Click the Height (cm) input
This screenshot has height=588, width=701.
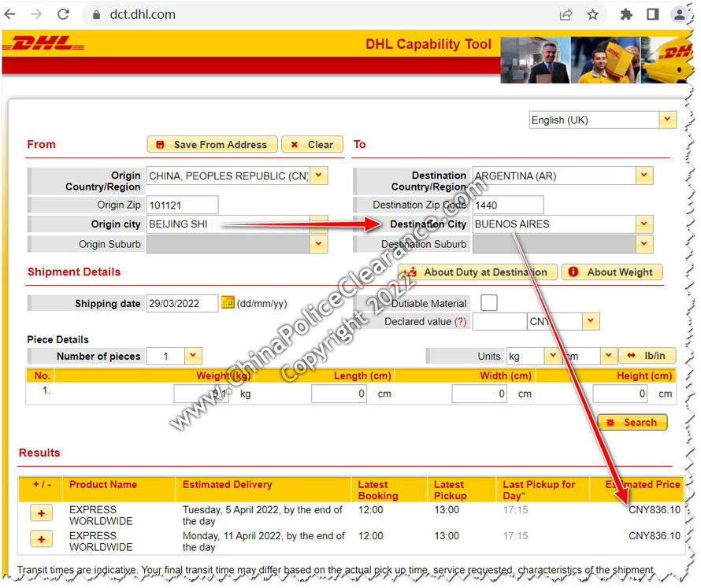click(x=620, y=394)
